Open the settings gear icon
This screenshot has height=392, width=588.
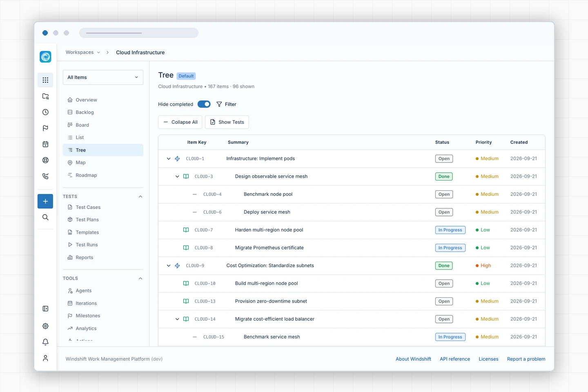[x=45, y=326]
